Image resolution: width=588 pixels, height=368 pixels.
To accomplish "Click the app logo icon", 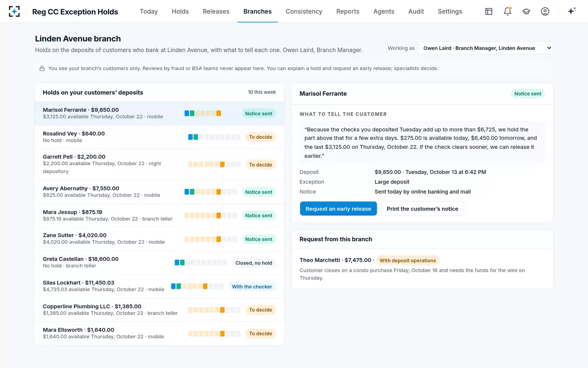I will pos(14,11).
